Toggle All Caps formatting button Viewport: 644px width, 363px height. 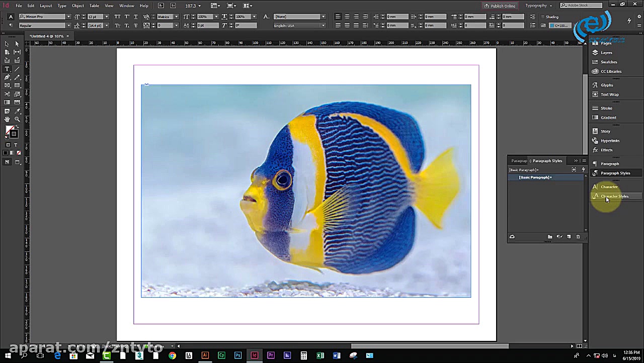[118, 17]
